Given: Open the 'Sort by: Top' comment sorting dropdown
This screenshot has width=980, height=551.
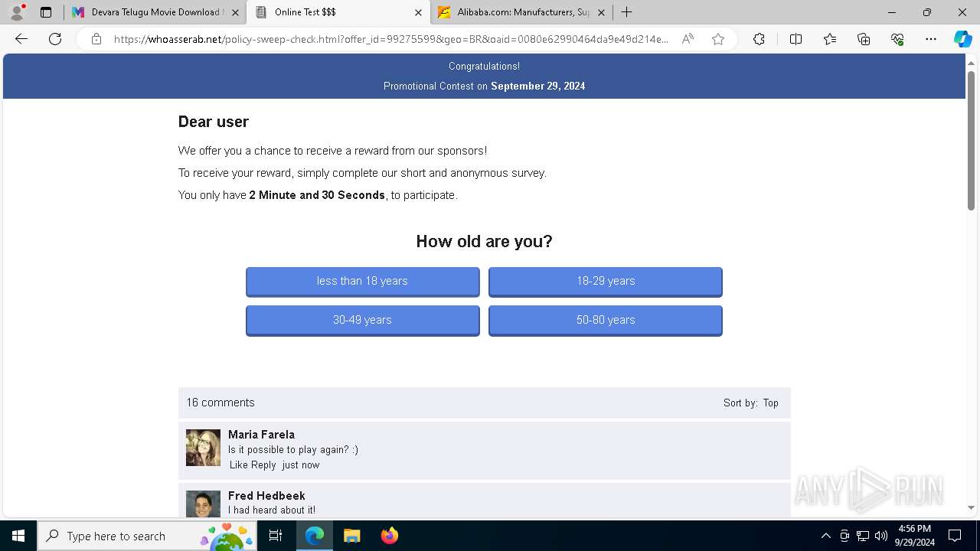Looking at the screenshot, I should coord(751,403).
